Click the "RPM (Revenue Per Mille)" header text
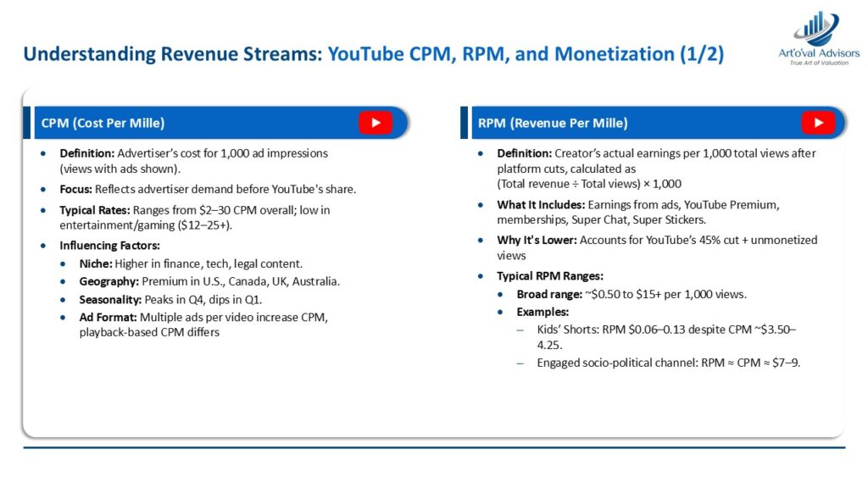868x488 pixels. pos(553,124)
